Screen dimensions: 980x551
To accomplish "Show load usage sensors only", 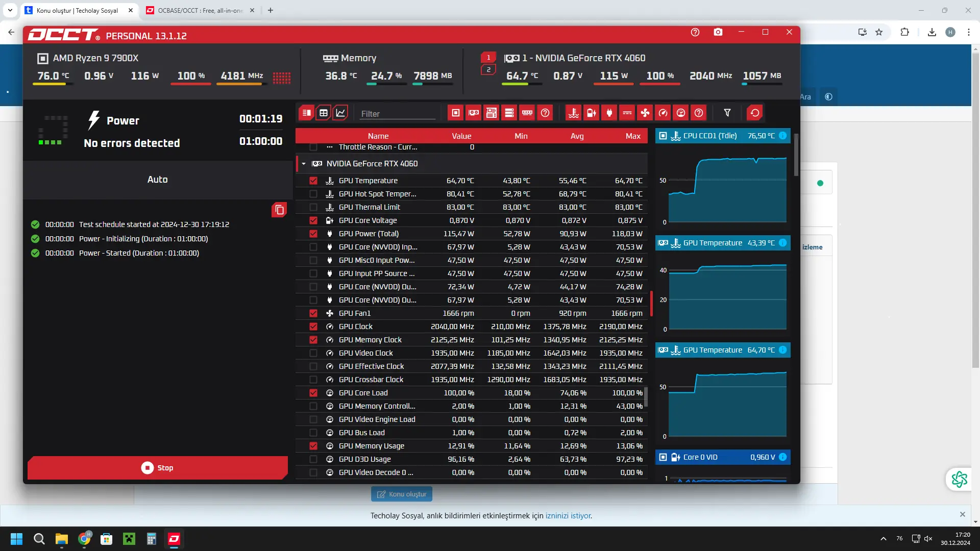I will pyautogui.click(x=681, y=113).
